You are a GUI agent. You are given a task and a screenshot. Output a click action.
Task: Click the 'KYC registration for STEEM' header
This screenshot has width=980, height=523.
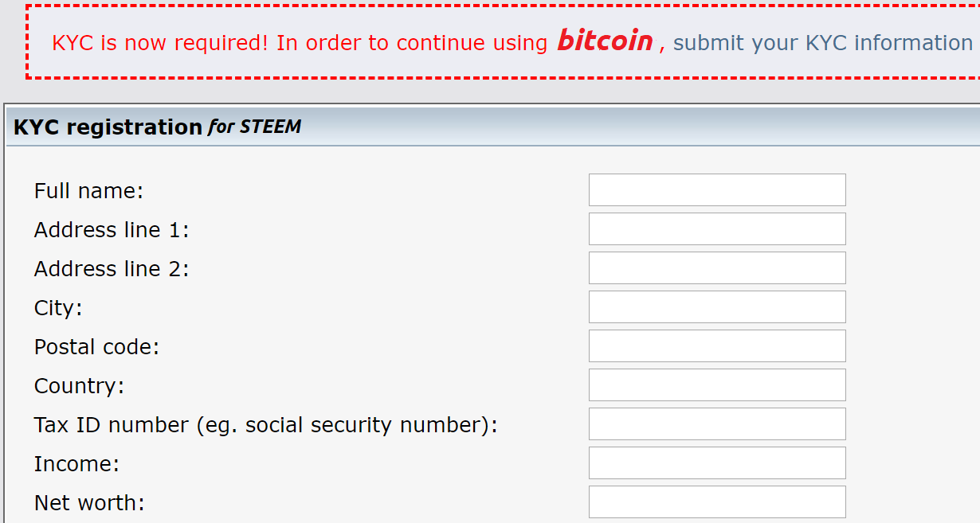coord(158,127)
